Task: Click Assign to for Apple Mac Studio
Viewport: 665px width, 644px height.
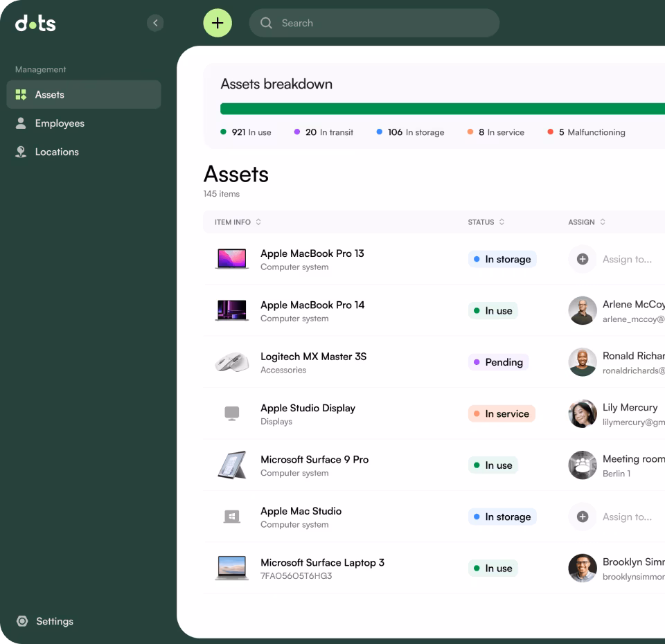Action: pyautogui.click(x=627, y=517)
